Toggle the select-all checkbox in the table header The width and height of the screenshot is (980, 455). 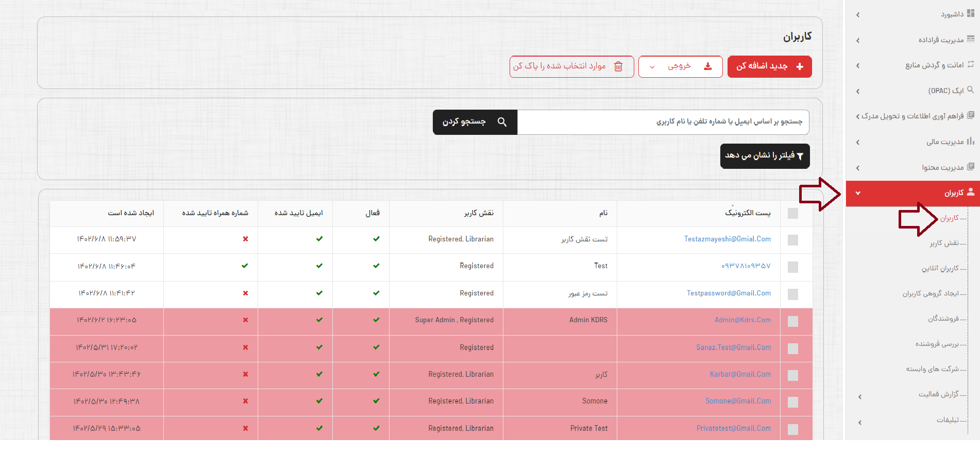coord(793,213)
